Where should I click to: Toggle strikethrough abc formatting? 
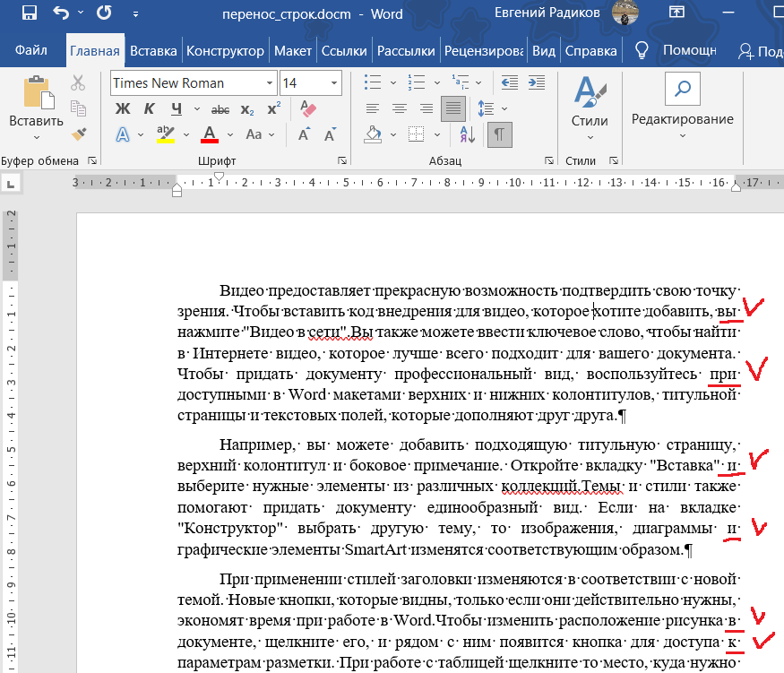pyautogui.click(x=220, y=109)
